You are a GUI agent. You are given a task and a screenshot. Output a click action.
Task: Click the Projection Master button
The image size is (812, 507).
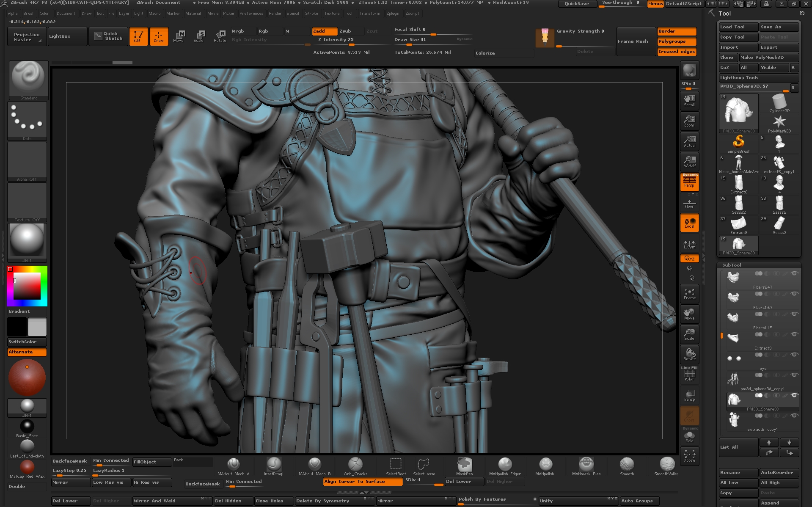27,37
